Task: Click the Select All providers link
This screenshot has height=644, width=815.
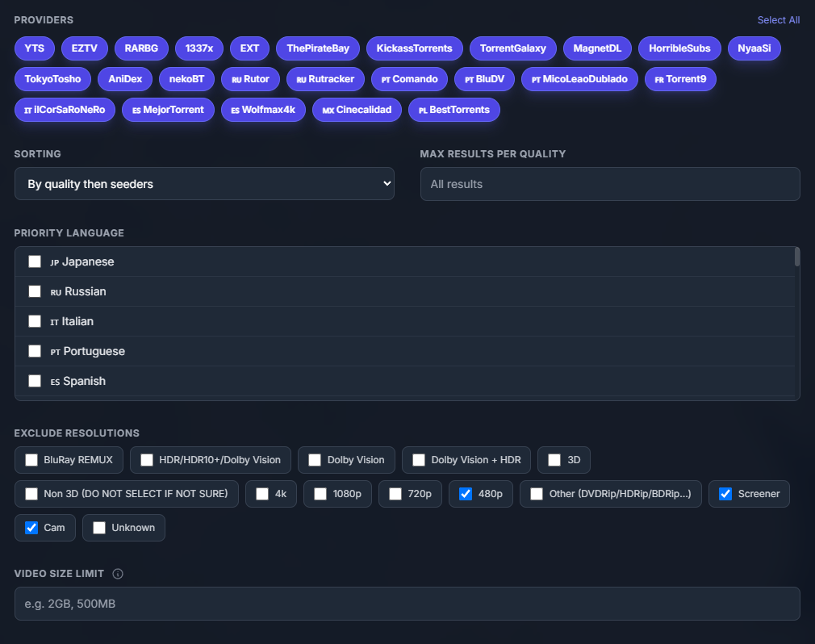Action: click(x=778, y=19)
